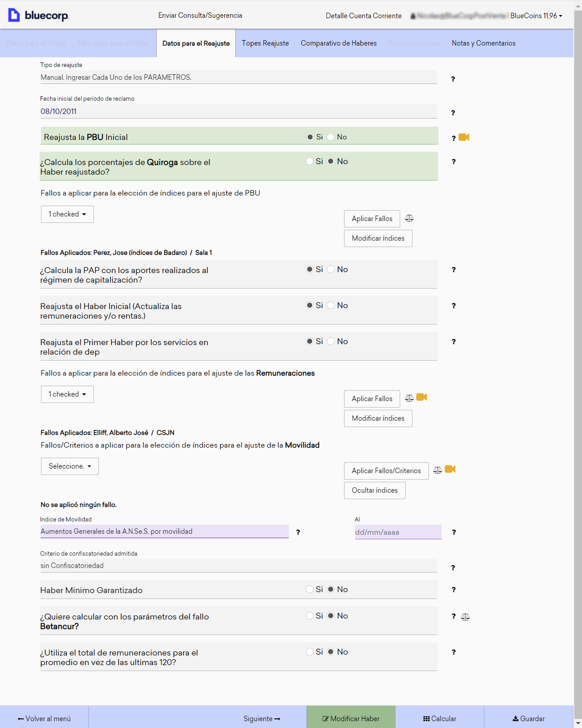
Task: Click scales icon beside PBU Aplicar Fallos
Action: click(x=409, y=218)
